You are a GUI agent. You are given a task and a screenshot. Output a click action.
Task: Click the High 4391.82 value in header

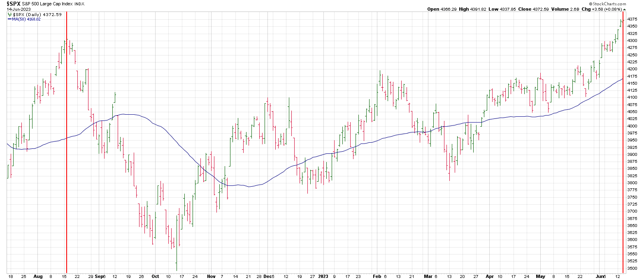coord(473,9)
